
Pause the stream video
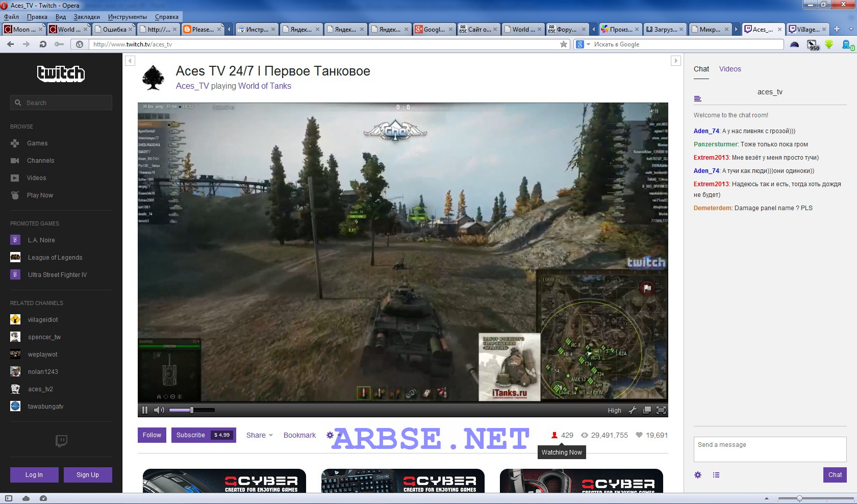click(145, 410)
